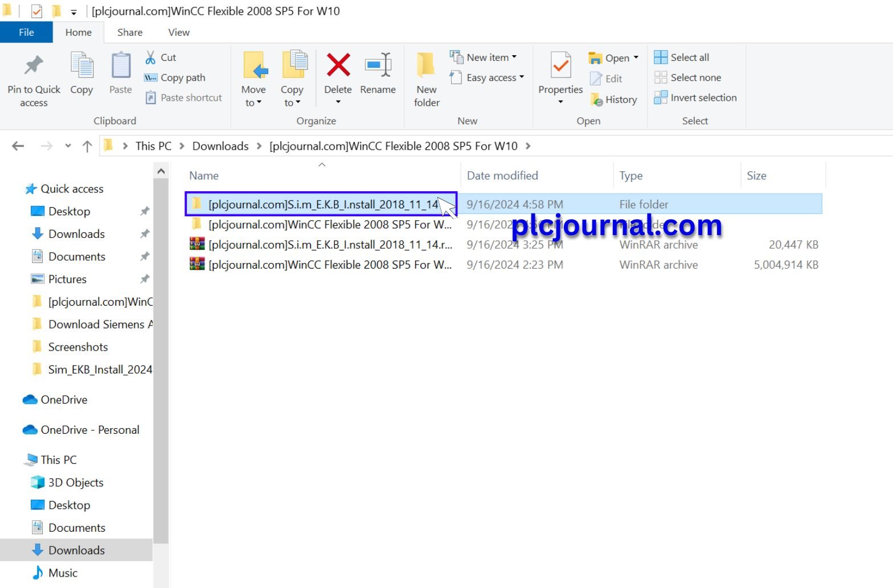The height and width of the screenshot is (588, 893).
Task: Click the quick access toolbar customize arrow
Action: pos(73,11)
